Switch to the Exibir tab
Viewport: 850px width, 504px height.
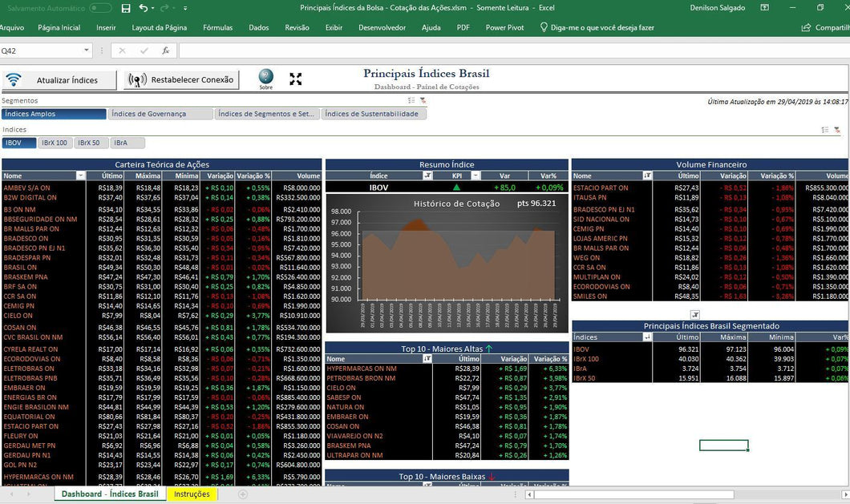click(334, 27)
